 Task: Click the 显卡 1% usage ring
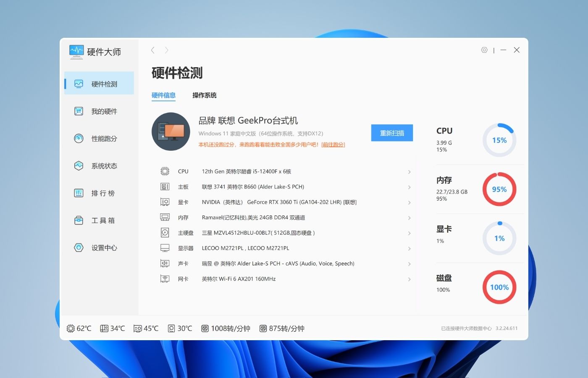click(499, 238)
